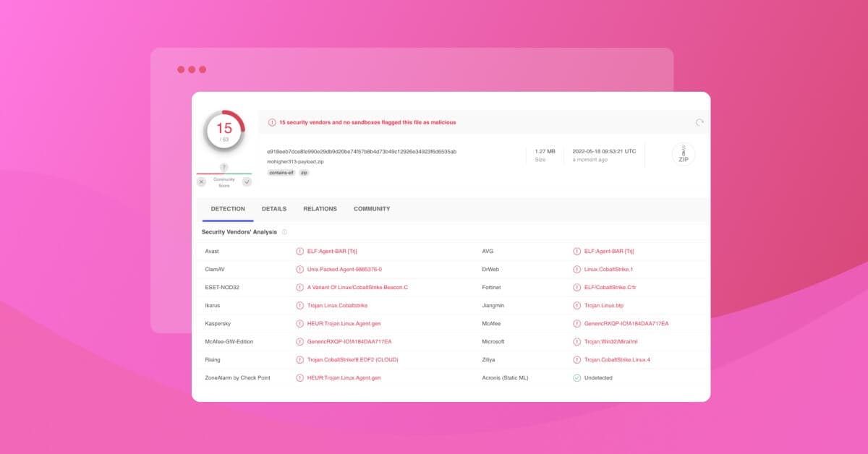The image size is (868, 454).
Task: Click warning icon next to Microsoft detection
Action: [576, 341]
